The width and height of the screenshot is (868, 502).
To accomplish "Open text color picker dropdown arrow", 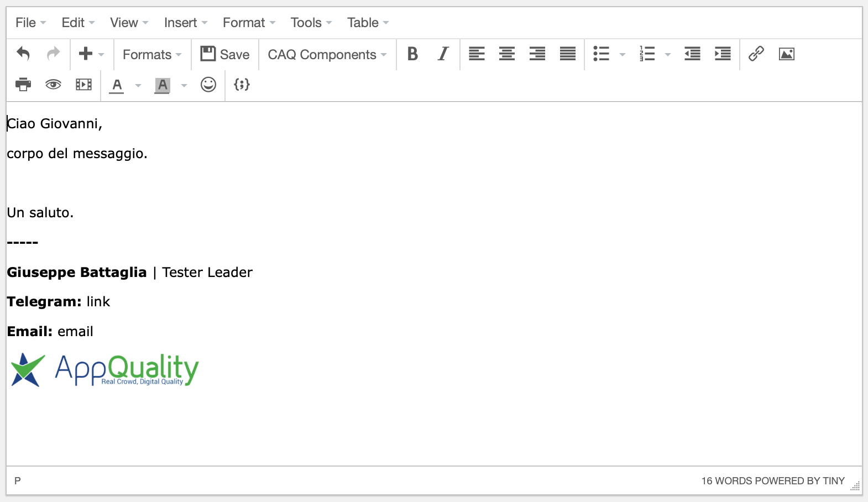I will tap(138, 85).
